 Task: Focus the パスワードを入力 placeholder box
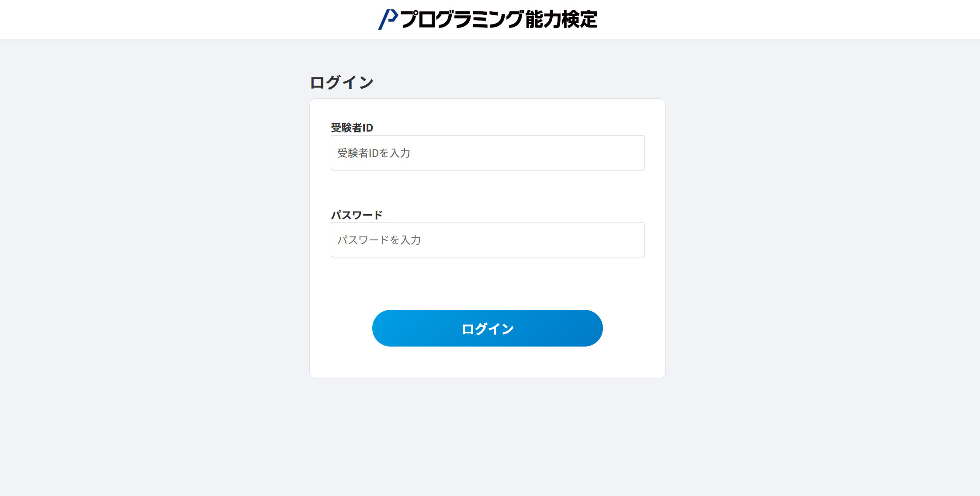coord(487,239)
